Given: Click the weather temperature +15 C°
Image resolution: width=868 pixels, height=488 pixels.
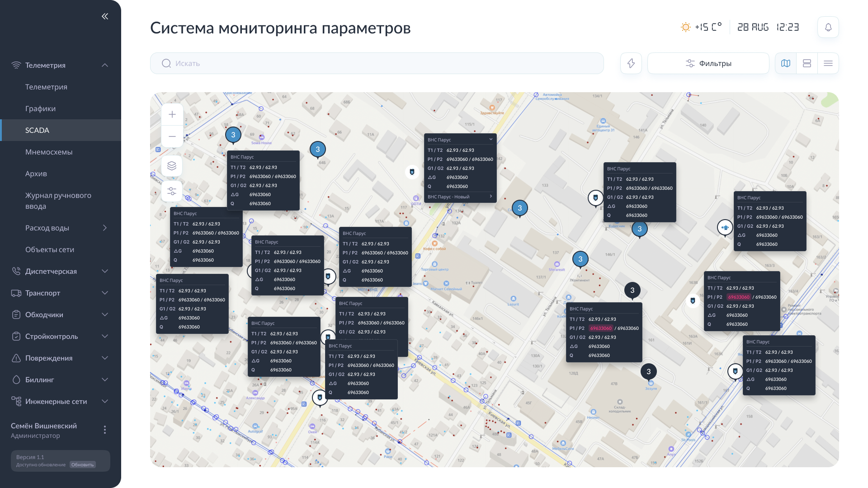Looking at the screenshot, I should click(708, 27).
